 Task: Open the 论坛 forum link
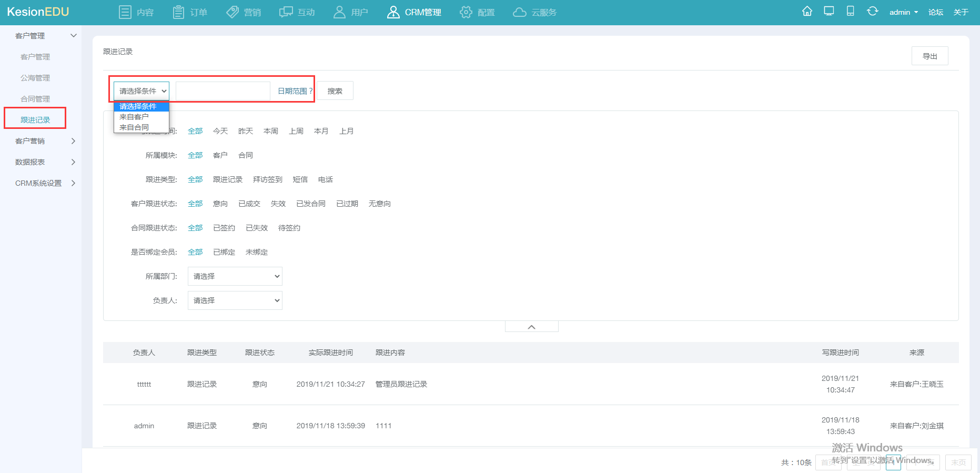tap(935, 12)
